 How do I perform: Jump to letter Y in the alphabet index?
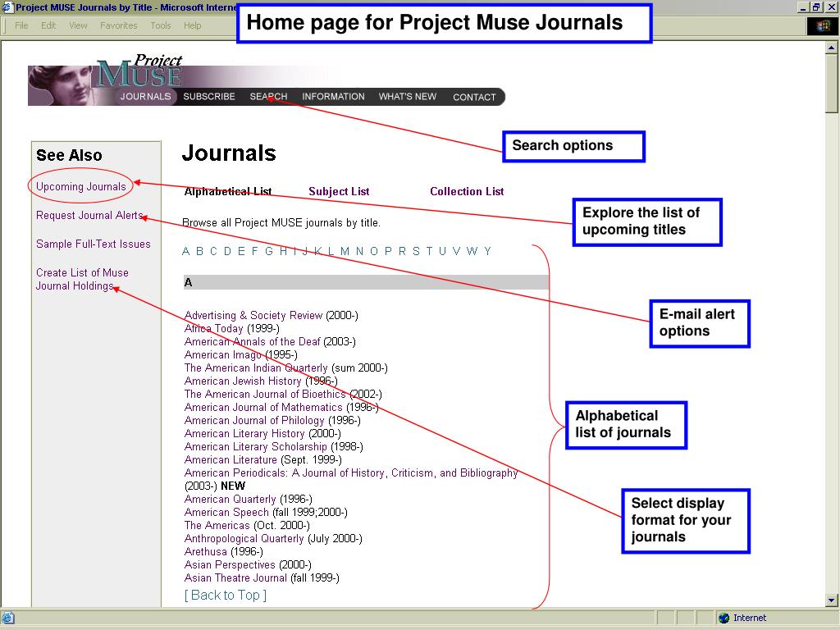tap(487, 251)
